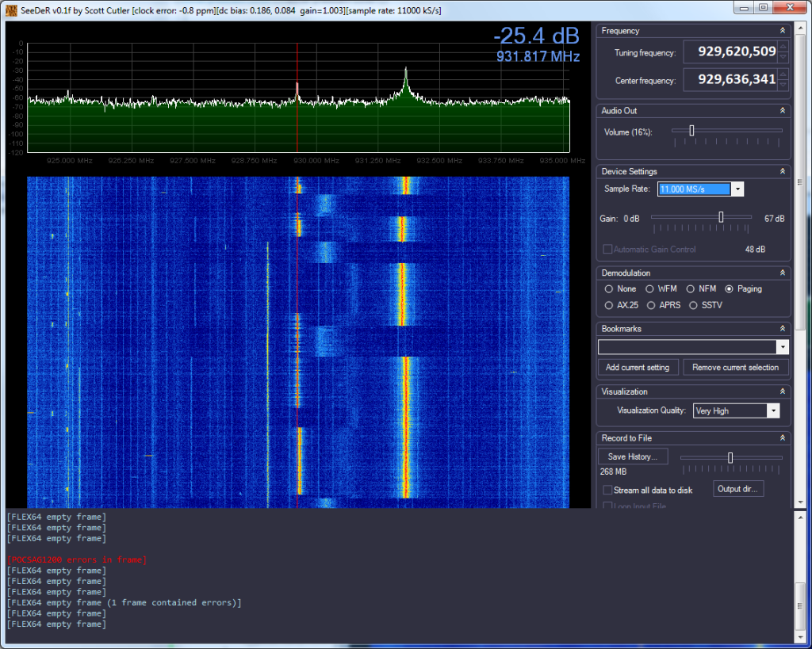The height and width of the screenshot is (649, 812).
Task: Enable Stream all data to disk
Action: [608, 490]
